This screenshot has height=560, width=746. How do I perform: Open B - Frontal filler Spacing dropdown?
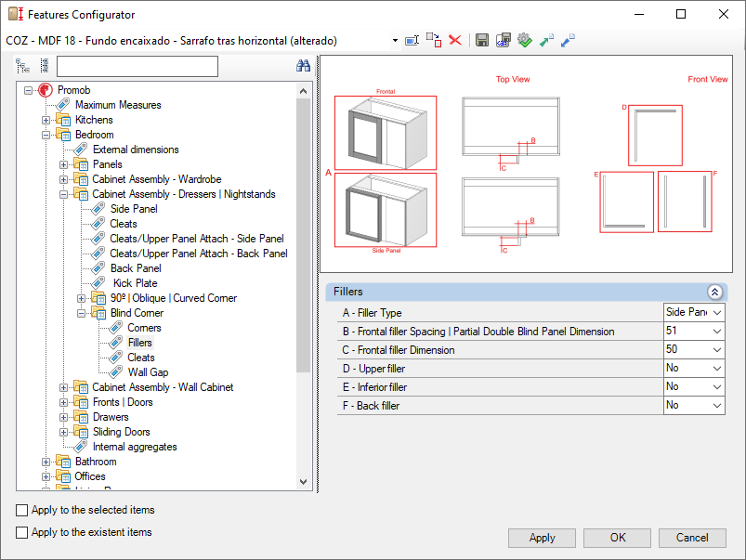pos(717,332)
